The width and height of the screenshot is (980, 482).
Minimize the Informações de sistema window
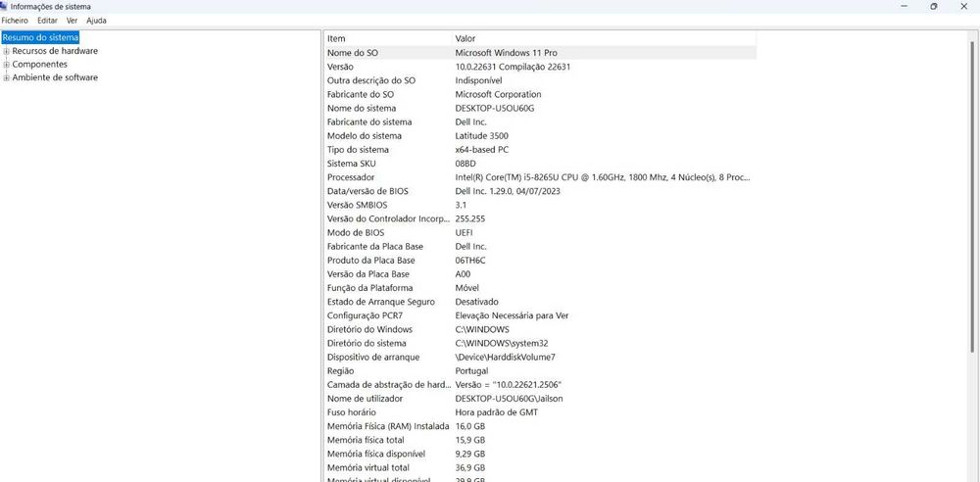click(x=904, y=6)
